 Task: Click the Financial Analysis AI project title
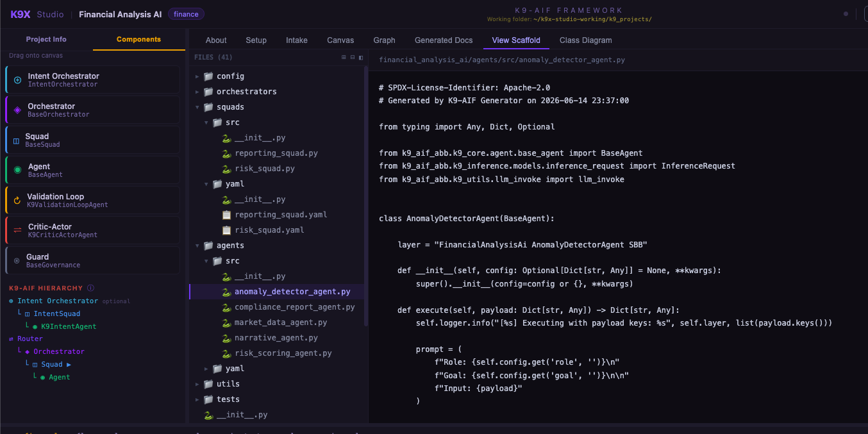click(x=121, y=14)
